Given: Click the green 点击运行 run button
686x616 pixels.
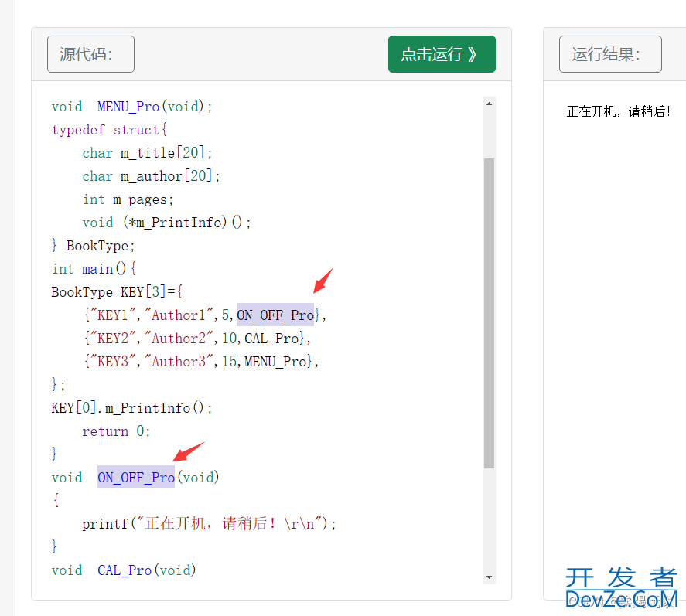Looking at the screenshot, I should pos(442,54).
